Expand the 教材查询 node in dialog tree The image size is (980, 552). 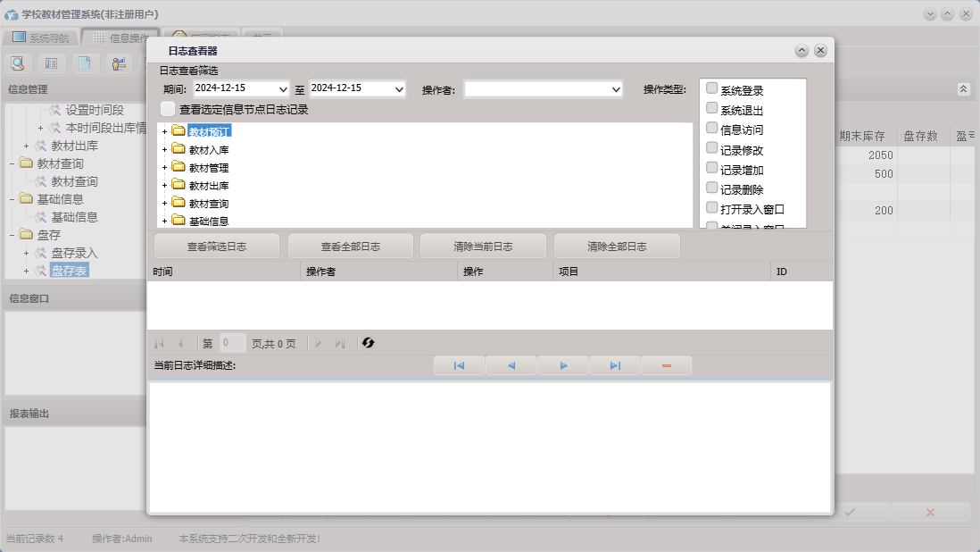click(x=164, y=203)
